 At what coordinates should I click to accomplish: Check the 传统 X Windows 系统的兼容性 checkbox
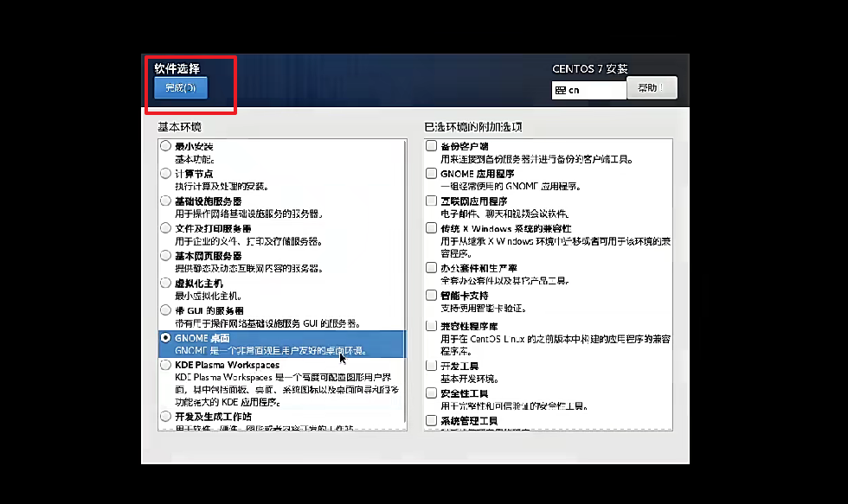click(431, 228)
